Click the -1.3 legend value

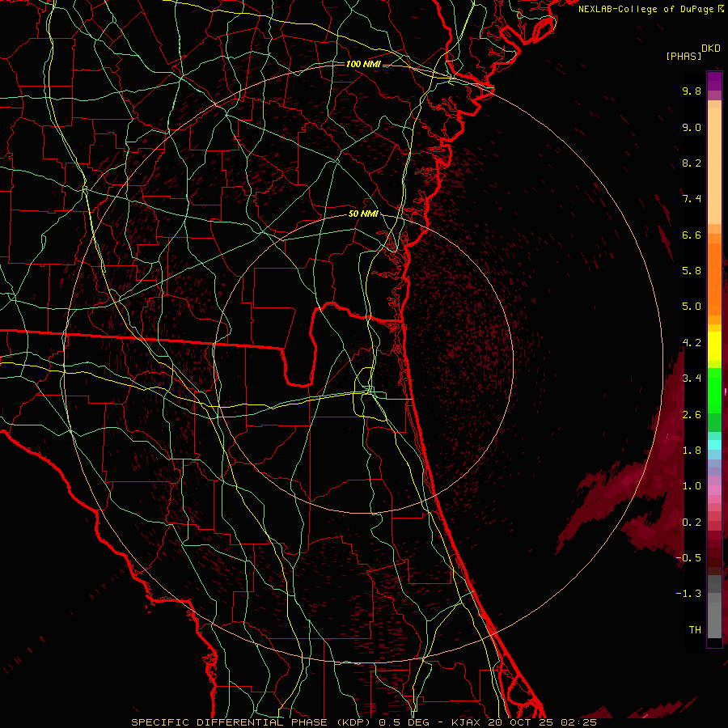pyautogui.click(x=688, y=594)
